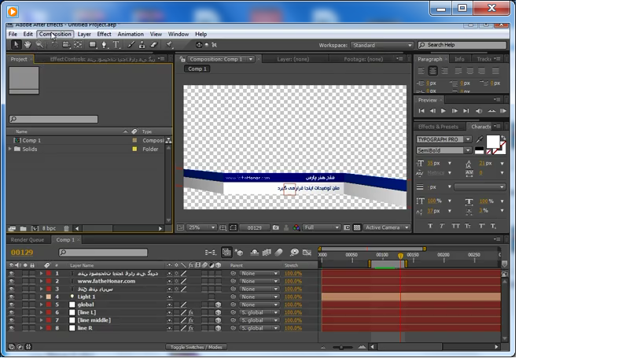Click the Motion Blur enable icon in timeline
The width and height of the screenshot is (644, 362).
pyautogui.click(x=279, y=253)
